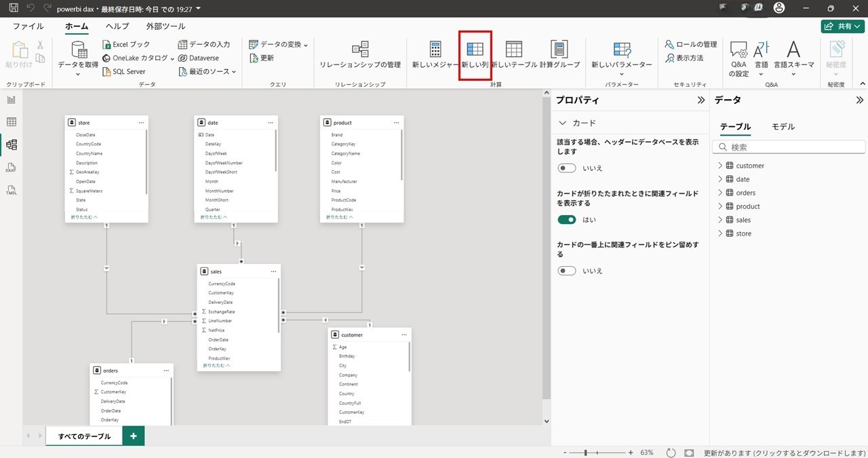Switch to the report view icon in left sidebar
The width and height of the screenshot is (868, 458).
click(11, 100)
